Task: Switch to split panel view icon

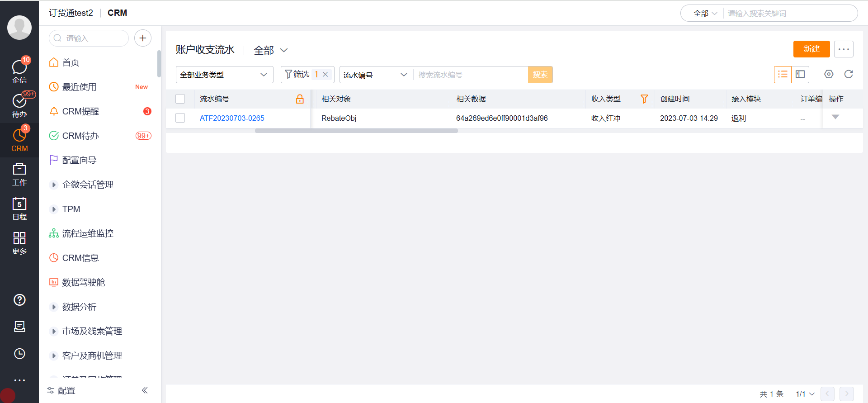Action: pyautogui.click(x=800, y=74)
